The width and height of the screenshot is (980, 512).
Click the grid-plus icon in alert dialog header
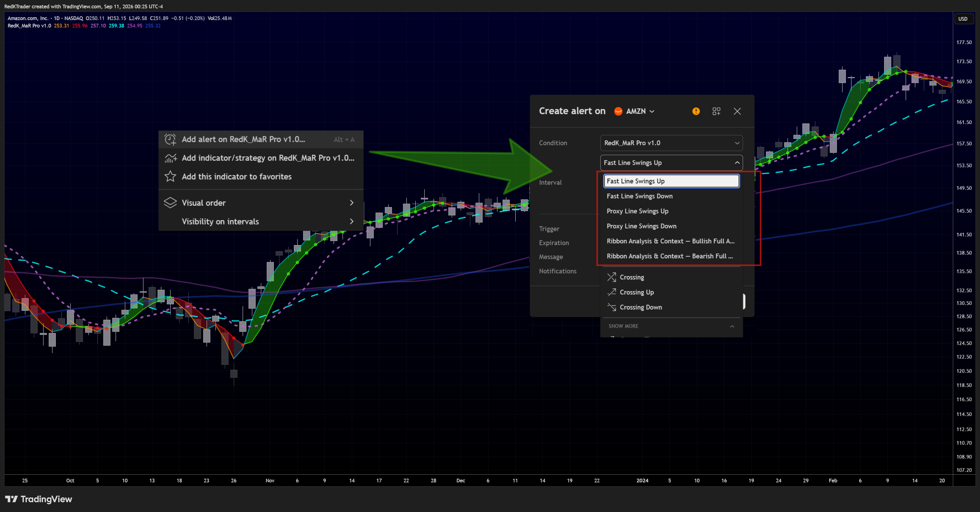tap(716, 111)
